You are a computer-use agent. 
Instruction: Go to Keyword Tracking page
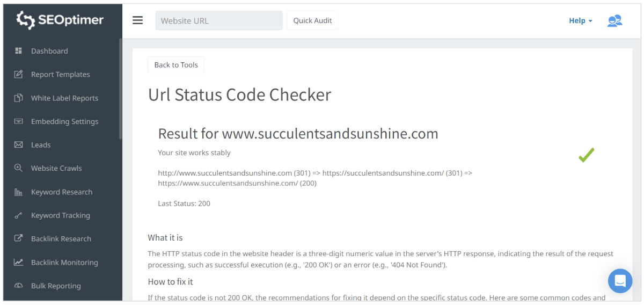pyautogui.click(x=60, y=215)
